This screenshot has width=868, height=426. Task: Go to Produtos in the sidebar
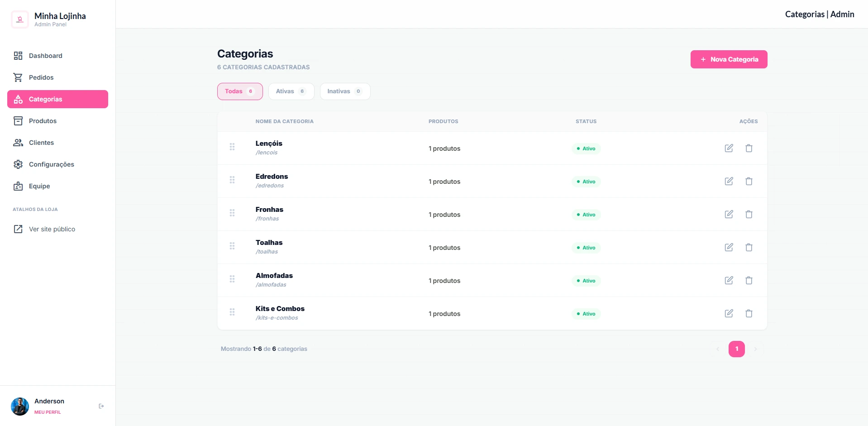(43, 121)
